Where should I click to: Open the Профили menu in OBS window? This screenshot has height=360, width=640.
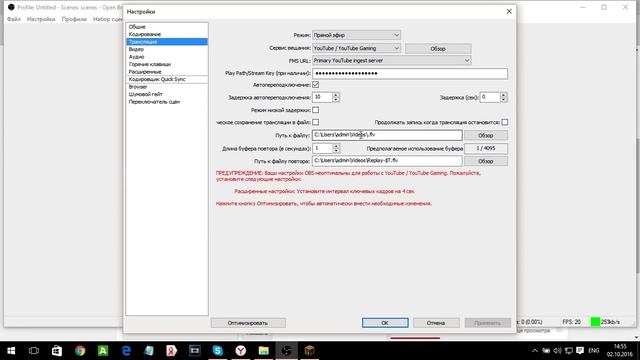(x=74, y=19)
